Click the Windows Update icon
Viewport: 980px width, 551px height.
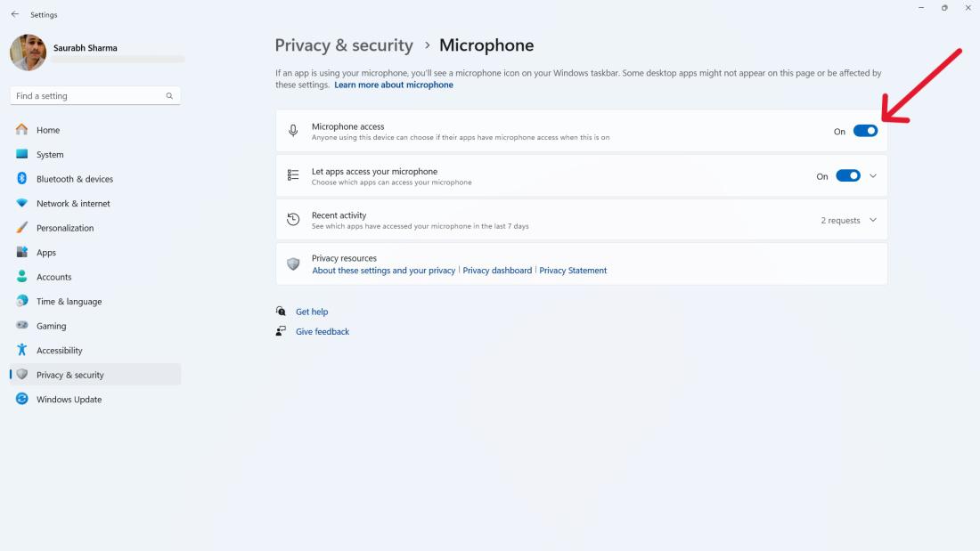(22, 399)
